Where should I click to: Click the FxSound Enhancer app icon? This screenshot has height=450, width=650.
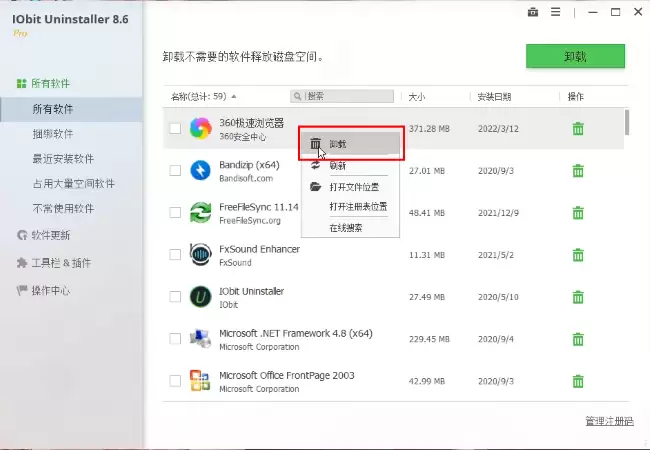[201, 254]
